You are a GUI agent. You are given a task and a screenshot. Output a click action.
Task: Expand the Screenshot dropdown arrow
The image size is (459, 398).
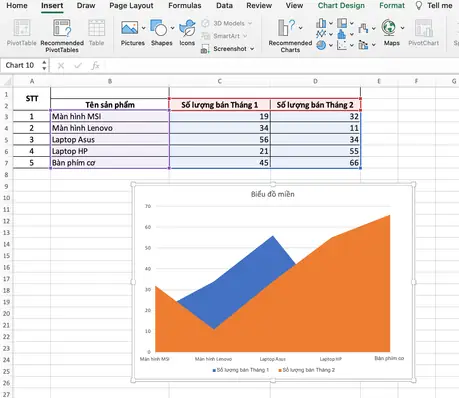click(x=252, y=49)
